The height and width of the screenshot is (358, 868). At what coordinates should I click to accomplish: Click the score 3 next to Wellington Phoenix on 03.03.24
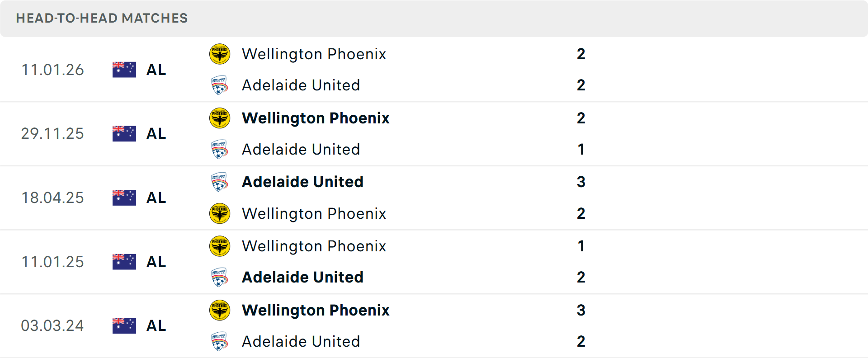[581, 310]
